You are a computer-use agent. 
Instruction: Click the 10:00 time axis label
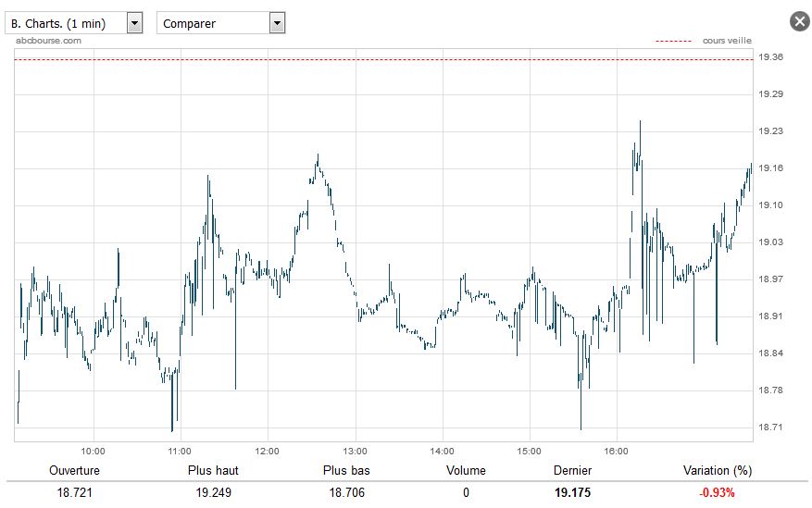click(93, 452)
